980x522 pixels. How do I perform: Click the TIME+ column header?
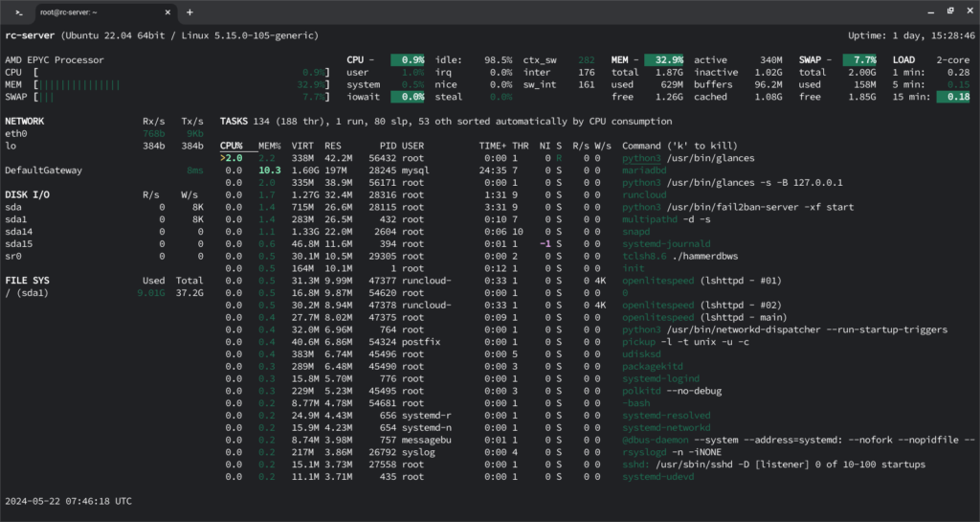pos(493,147)
